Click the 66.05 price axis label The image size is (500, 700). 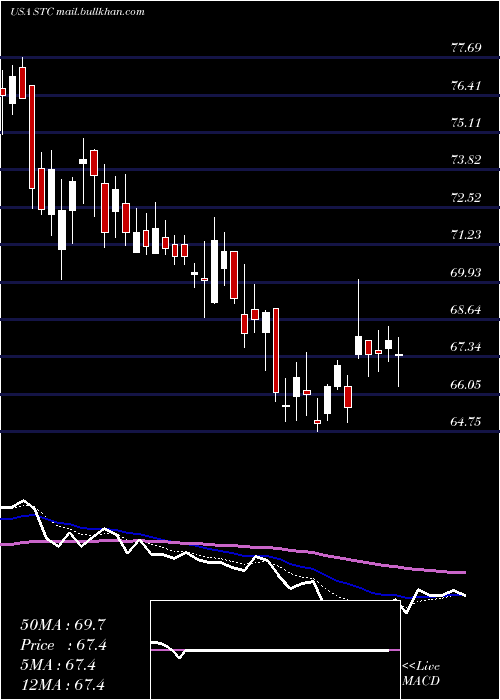click(466, 384)
